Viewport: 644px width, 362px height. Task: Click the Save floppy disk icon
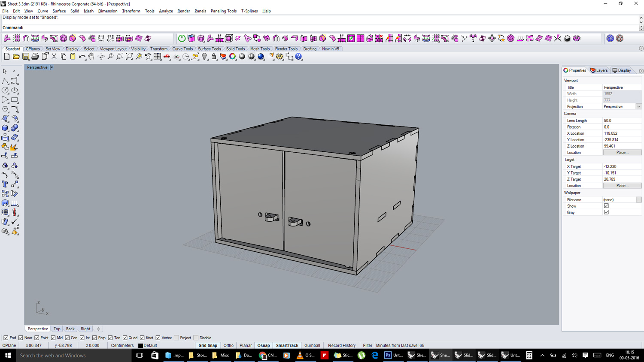pos(26,57)
